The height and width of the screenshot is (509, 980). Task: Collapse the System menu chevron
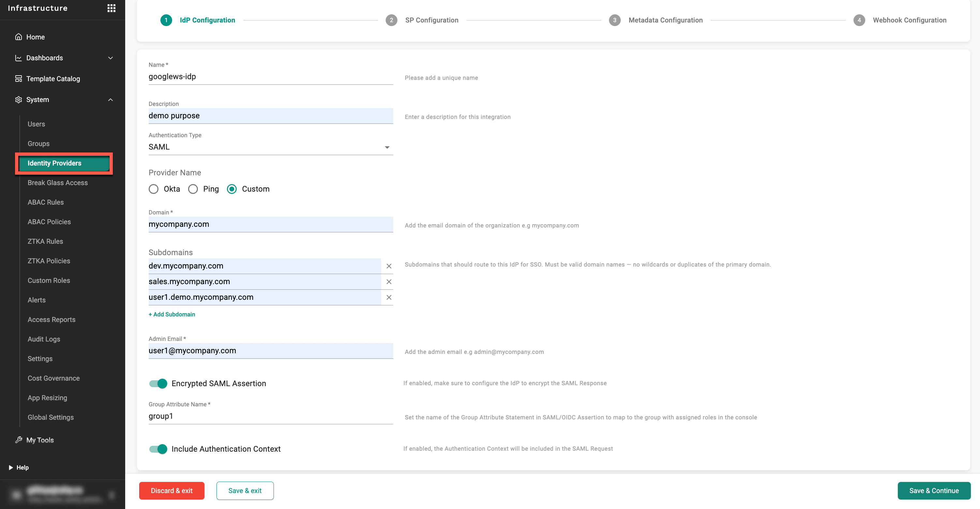pos(111,100)
